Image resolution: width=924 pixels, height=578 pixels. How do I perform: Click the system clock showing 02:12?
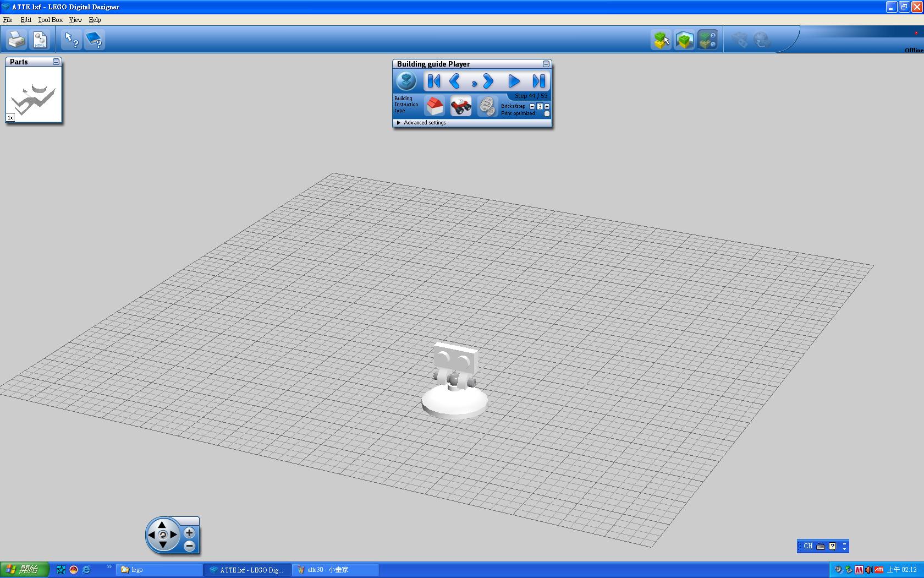tap(902, 570)
